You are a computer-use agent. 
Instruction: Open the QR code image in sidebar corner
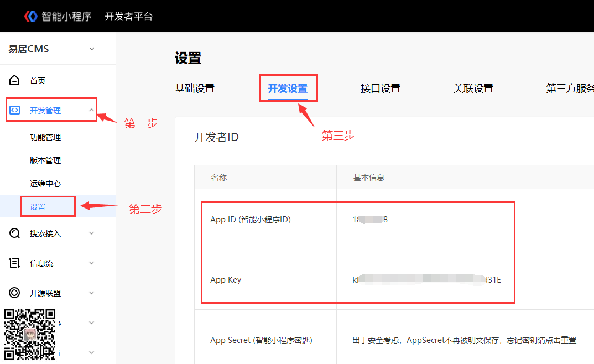(30, 335)
